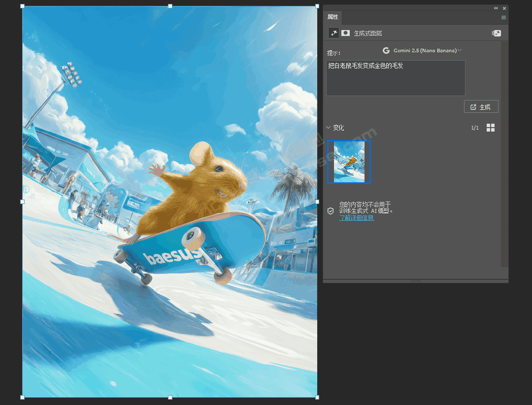Select the snowboarding mouse variation thumbnail

pos(349,162)
